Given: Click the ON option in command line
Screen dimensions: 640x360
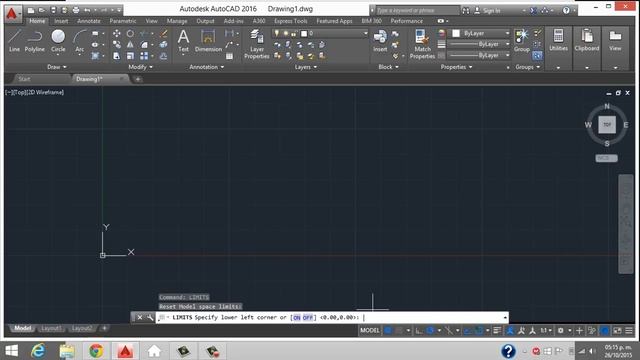Looking at the screenshot, I should 297,317.
